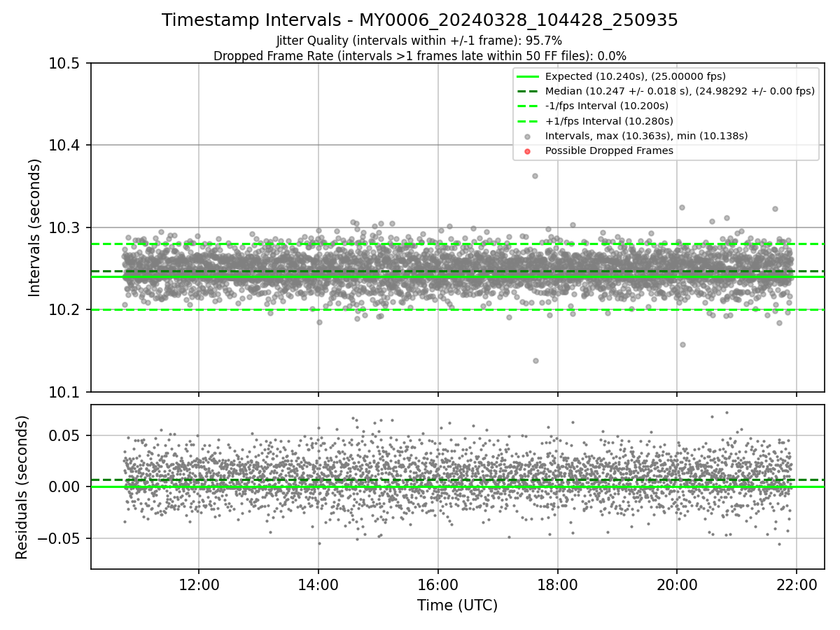The width and height of the screenshot is (840, 630).
Task: Click the gray dot marker in the legend
Action: pyautogui.click(x=528, y=136)
